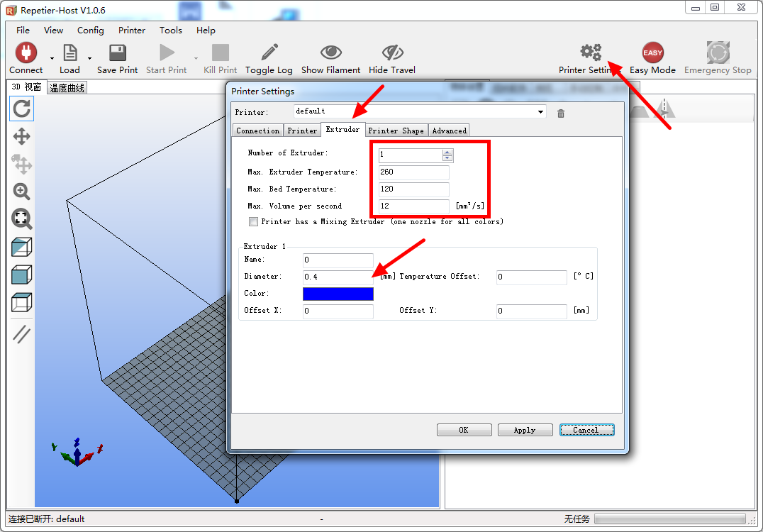This screenshot has width=763, height=532.
Task: Click the rotate view icon in sidebar
Action: point(22,109)
